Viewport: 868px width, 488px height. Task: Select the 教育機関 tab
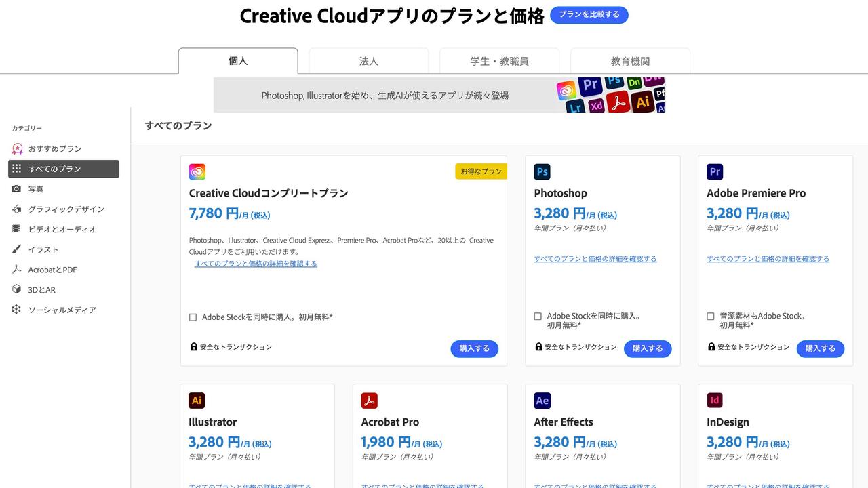pos(630,60)
